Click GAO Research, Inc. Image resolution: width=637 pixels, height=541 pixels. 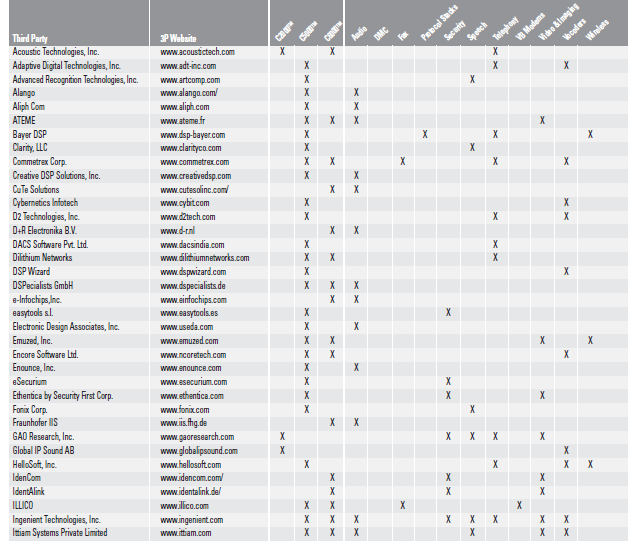coord(43,437)
